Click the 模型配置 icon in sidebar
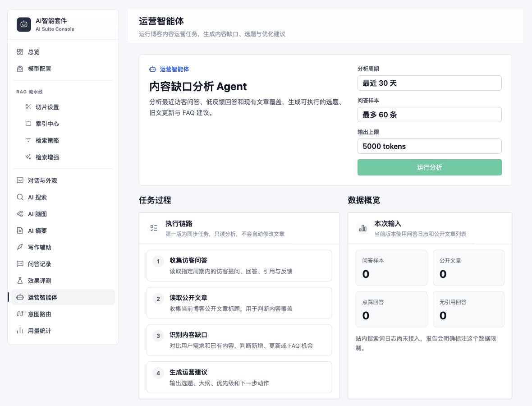Image resolution: width=532 pixels, height=406 pixels. [20, 69]
